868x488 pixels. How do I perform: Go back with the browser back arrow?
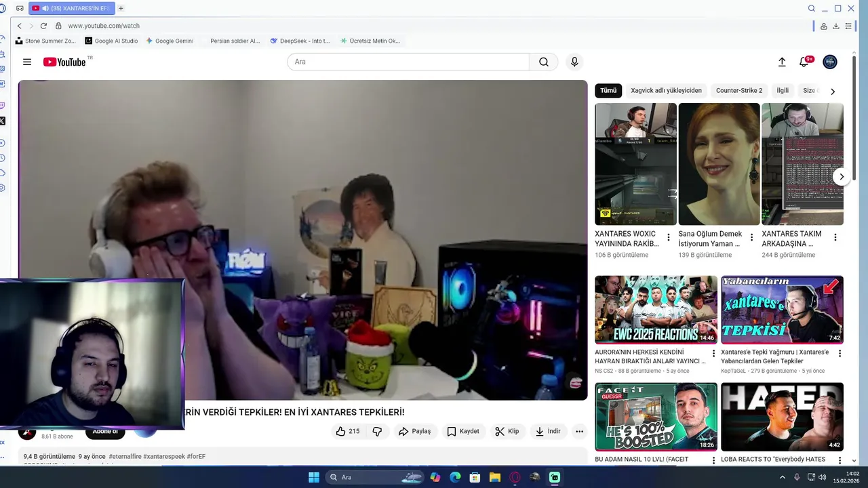coord(20,26)
